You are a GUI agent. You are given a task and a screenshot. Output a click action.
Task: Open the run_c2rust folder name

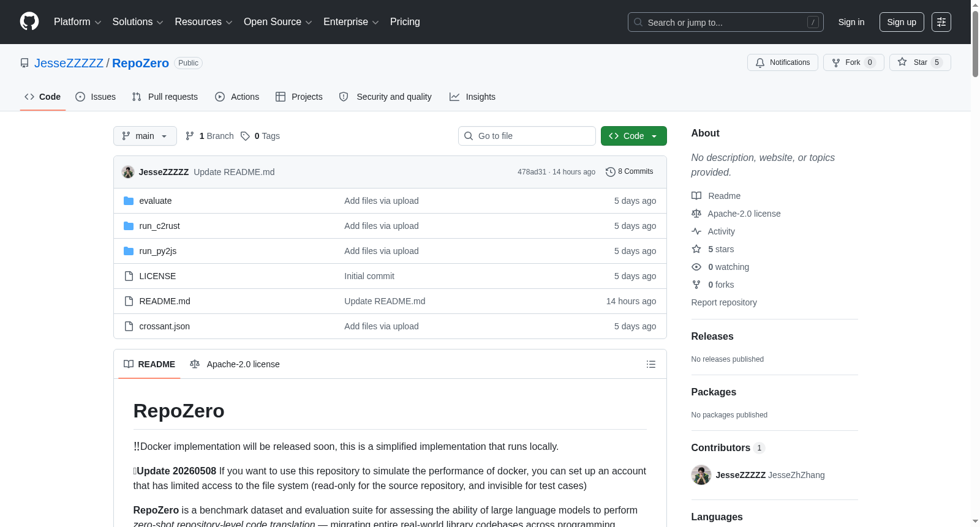point(159,226)
